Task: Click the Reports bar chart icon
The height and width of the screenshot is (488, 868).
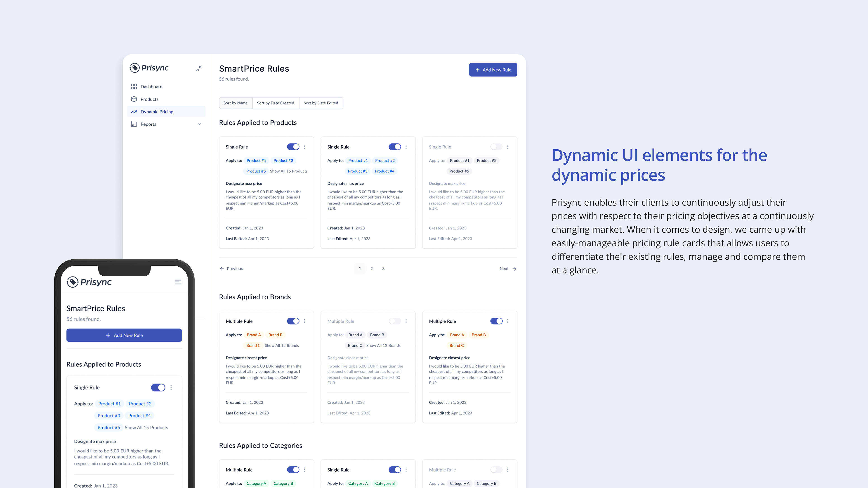Action: (x=134, y=124)
